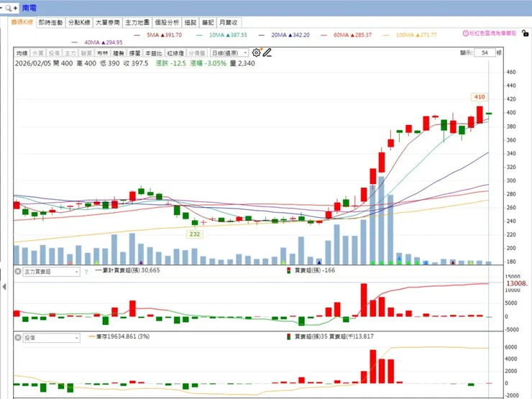The height and width of the screenshot is (399, 532).
Task: Click the 13008 value label on right axis
Action: [516, 283]
